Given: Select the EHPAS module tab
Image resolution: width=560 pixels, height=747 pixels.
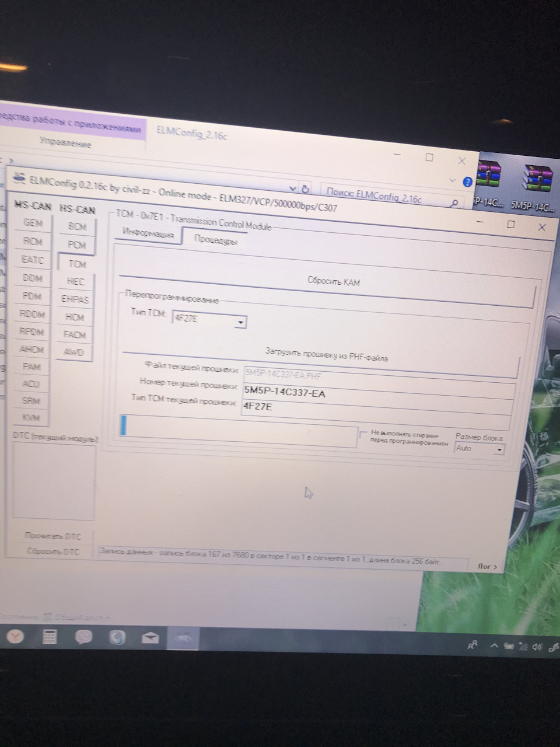Looking at the screenshot, I should tap(76, 299).
